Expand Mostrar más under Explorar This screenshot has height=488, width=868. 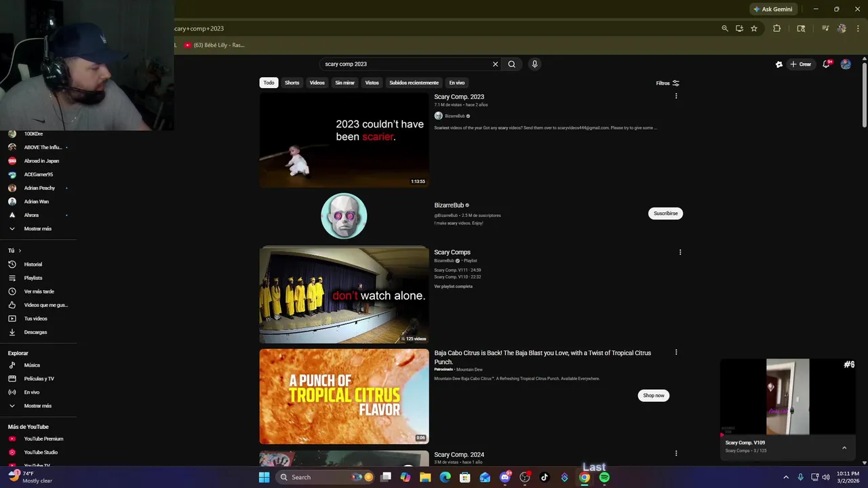[x=38, y=406]
